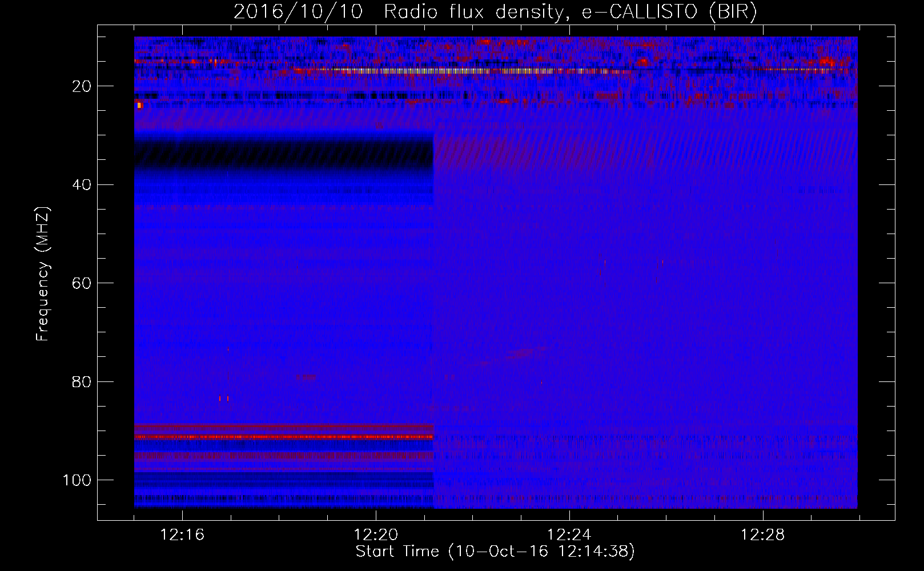Click the 12:24 time axis label
This screenshot has height=571, width=924.
click(569, 535)
